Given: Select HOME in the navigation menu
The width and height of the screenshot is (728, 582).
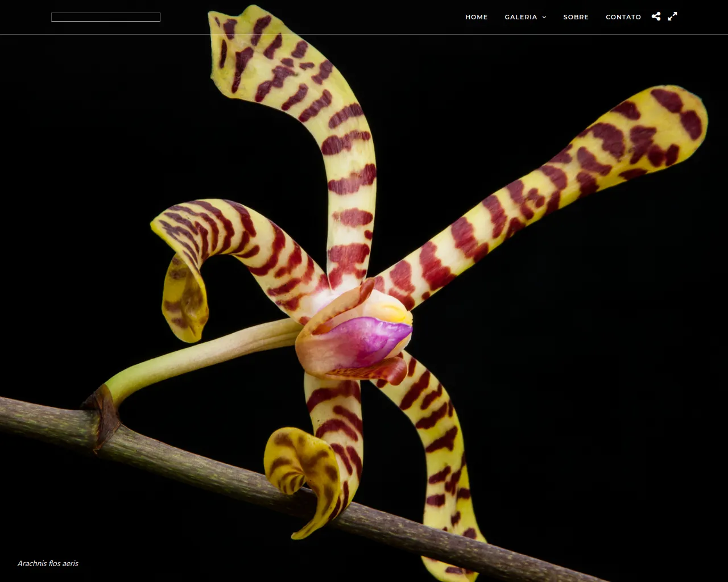Looking at the screenshot, I should coord(477,17).
